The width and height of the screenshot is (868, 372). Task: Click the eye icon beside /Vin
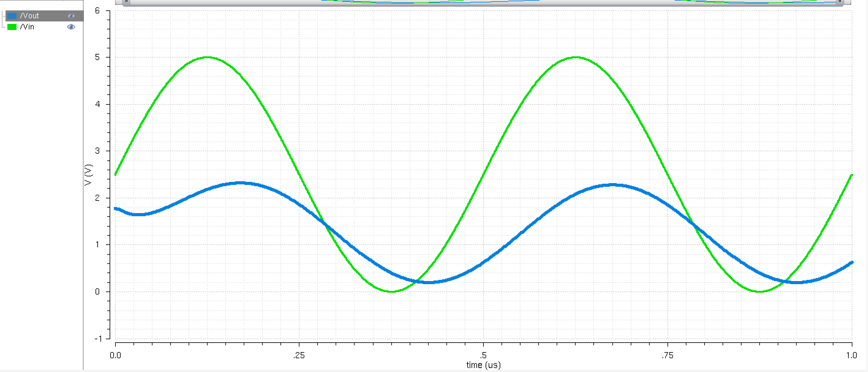(71, 27)
